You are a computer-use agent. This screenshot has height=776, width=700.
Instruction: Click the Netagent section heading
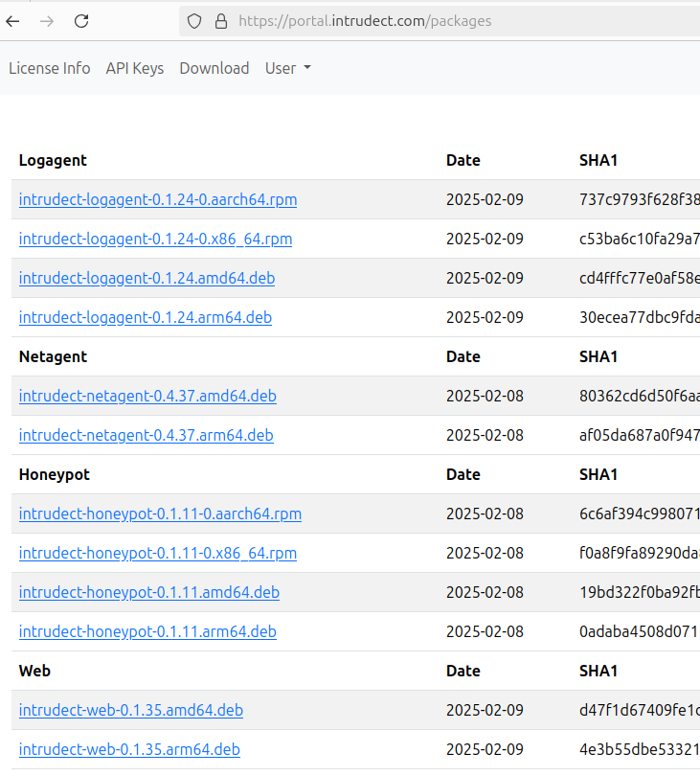click(x=53, y=356)
